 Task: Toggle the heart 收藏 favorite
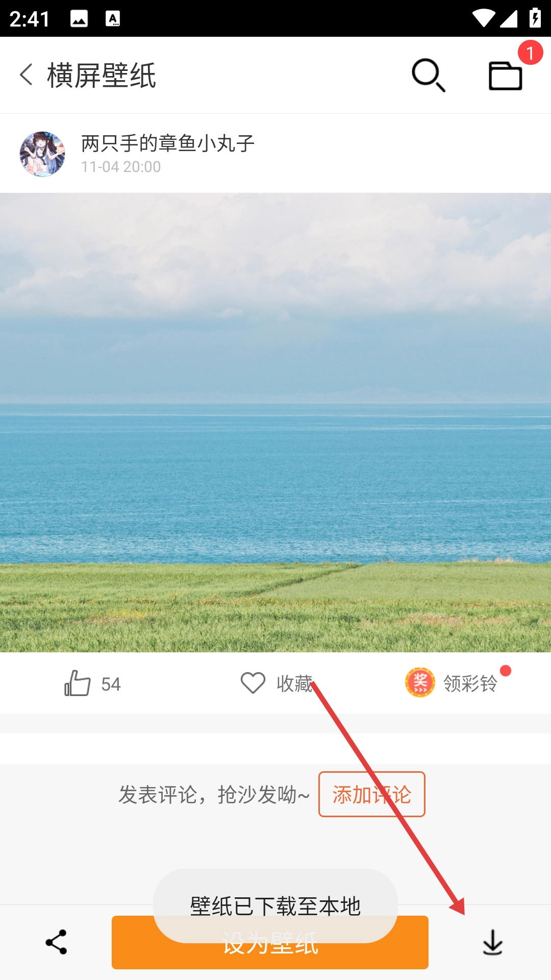coord(253,683)
